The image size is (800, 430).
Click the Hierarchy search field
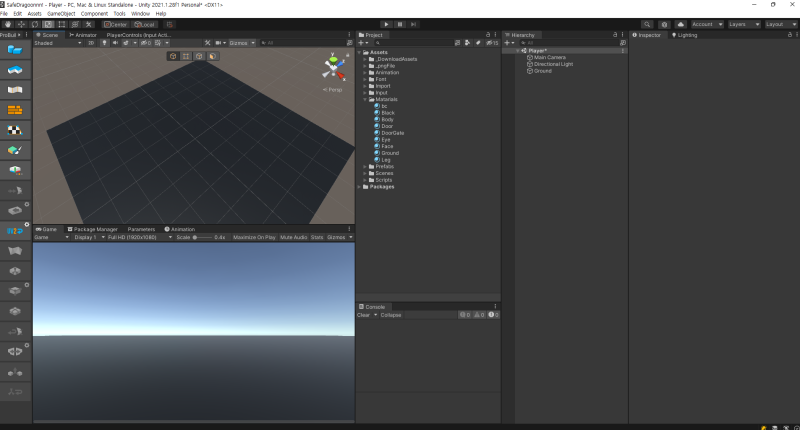tap(569, 43)
